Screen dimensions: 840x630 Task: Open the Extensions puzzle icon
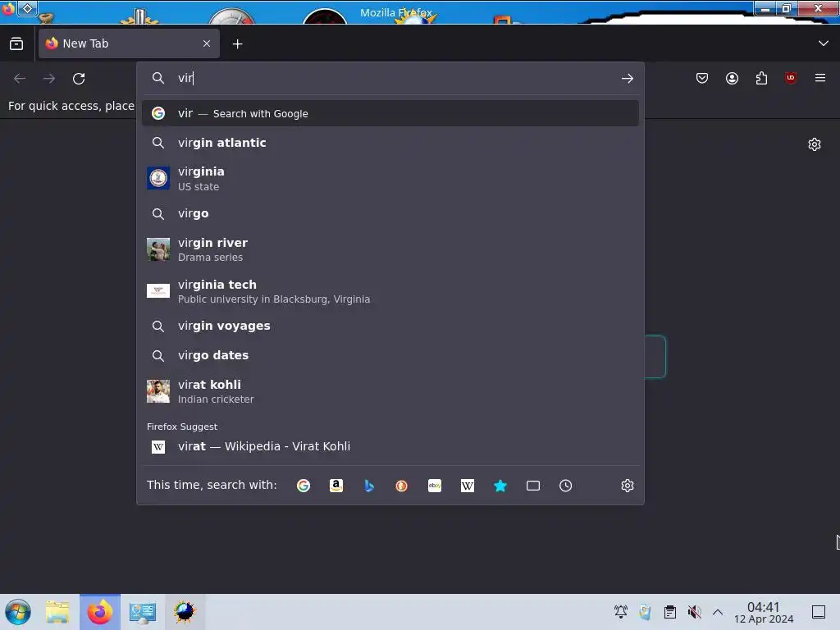[761, 78]
